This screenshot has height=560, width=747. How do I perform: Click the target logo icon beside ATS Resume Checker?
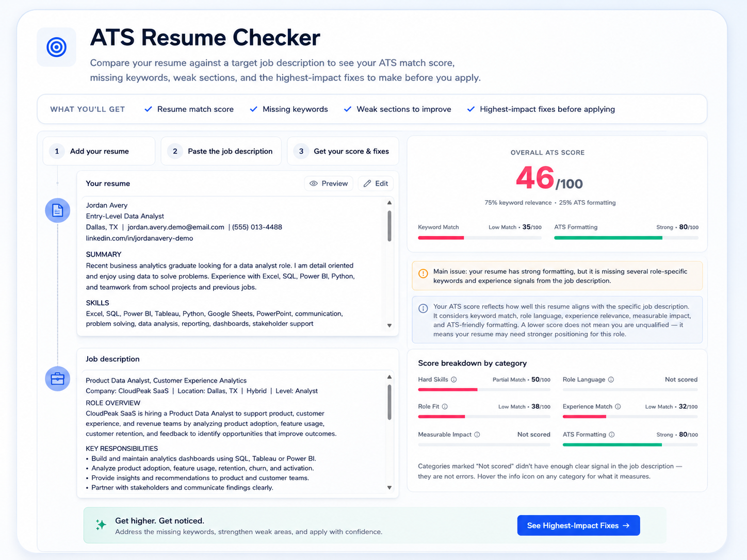pos(57,47)
